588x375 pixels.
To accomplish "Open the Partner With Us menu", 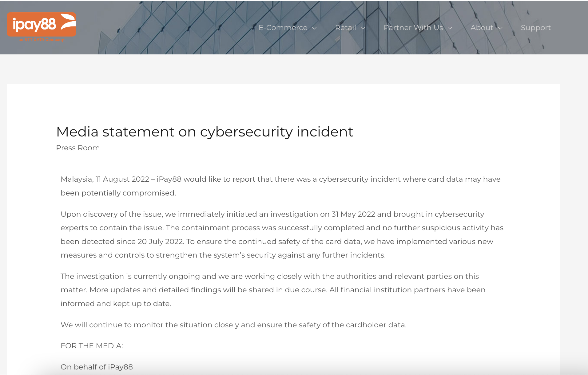I will (413, 28).
